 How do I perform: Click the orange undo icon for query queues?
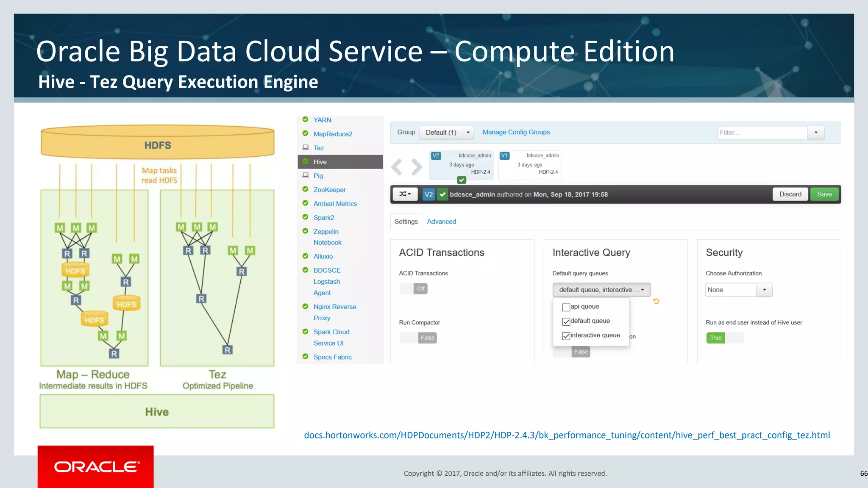[x=656, y=301]
